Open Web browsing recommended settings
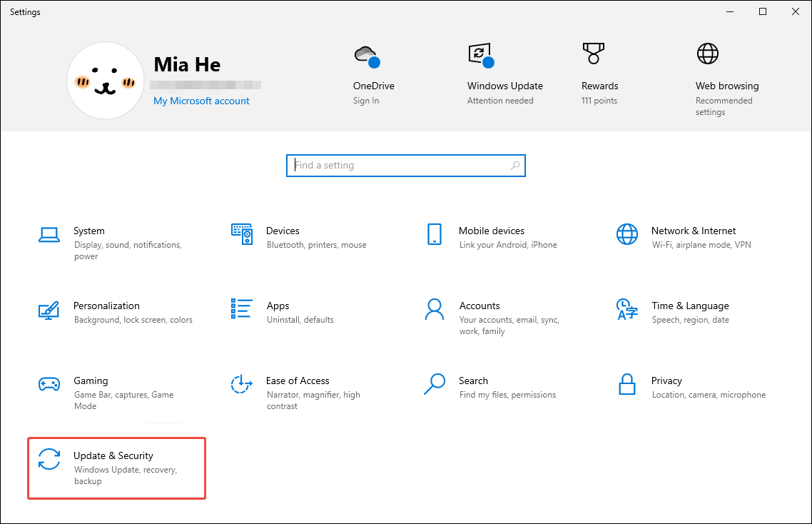 pos(707,54)
